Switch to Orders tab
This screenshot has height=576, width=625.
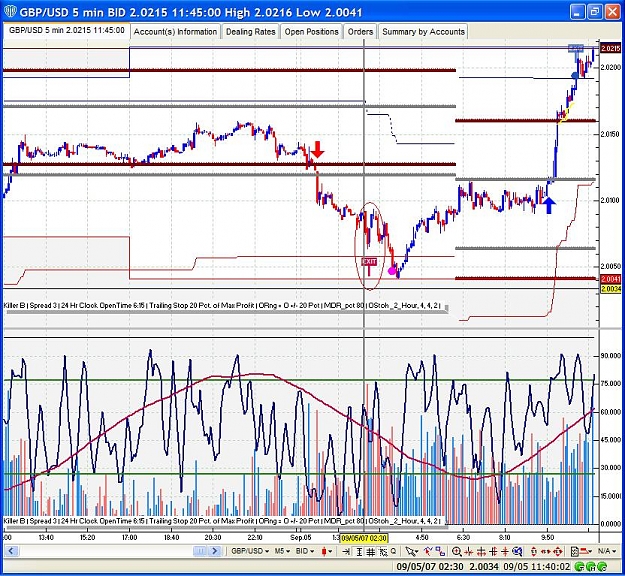[360, 32]
